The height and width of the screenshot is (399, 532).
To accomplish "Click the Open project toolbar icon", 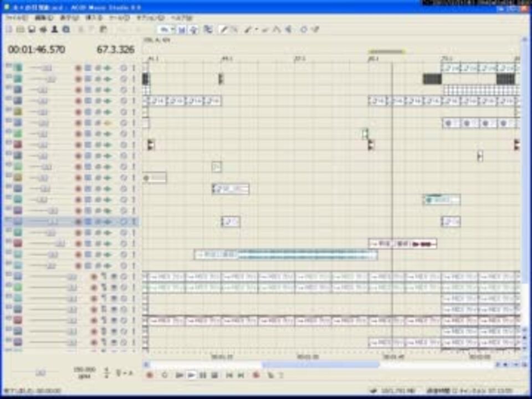I will click(21, 29).
